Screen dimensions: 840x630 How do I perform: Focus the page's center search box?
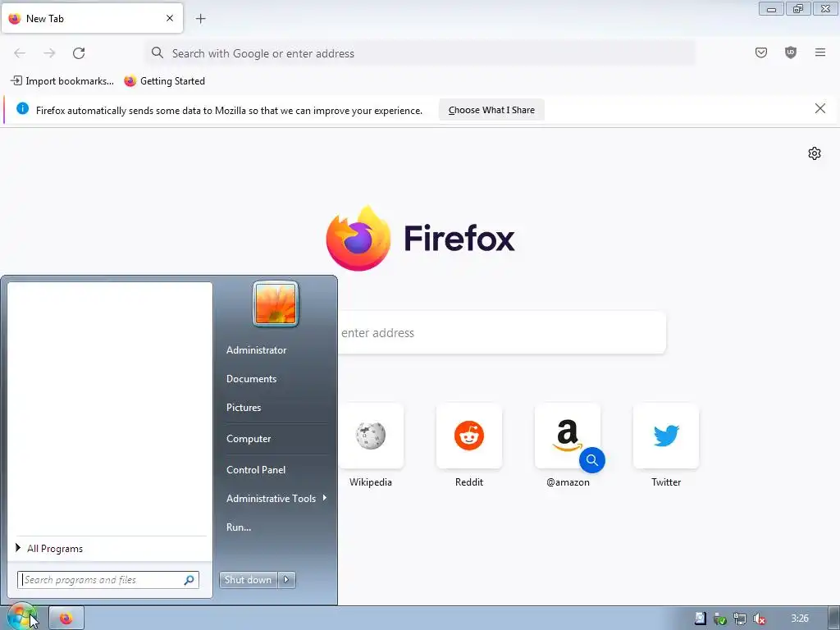click(502, 333)
